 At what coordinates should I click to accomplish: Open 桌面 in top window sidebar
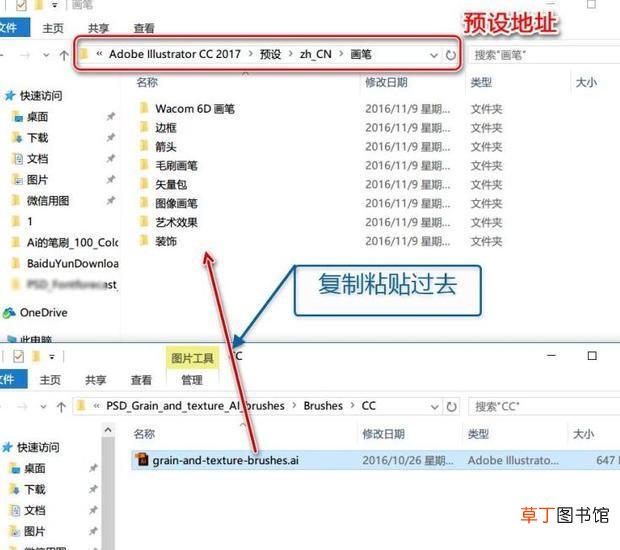click(37, 117)
